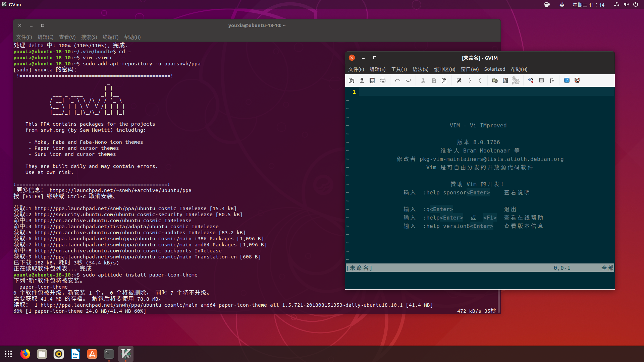Click the Find Previous chevron icon
The height and width of the screenshot is (362, 644).
tap(480, 80)
